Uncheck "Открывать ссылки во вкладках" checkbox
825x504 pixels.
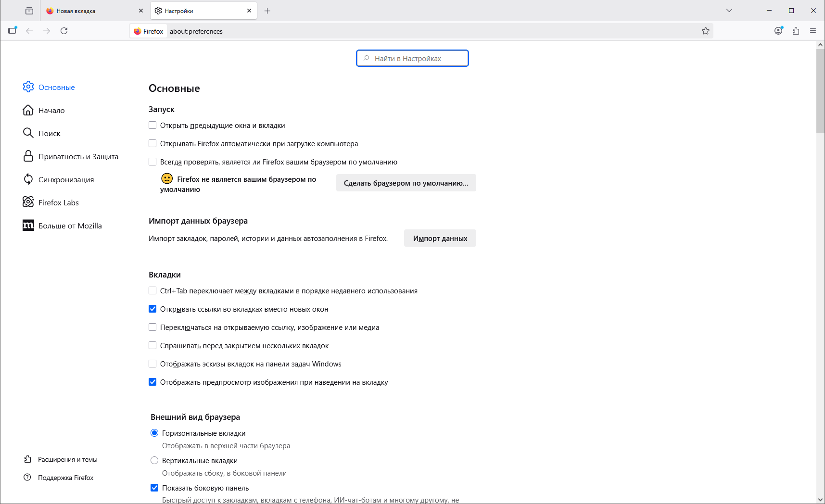point(152,309)
